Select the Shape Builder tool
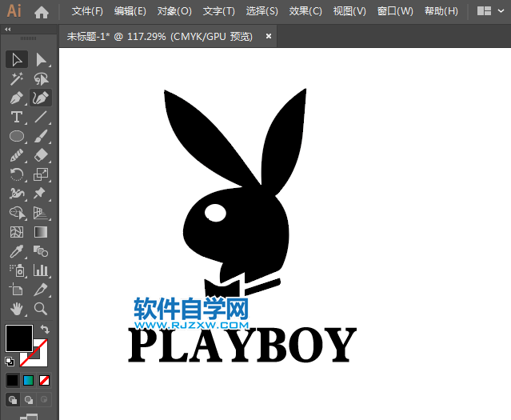Screen dimensions: 511x420 click(x=17, y=213)
